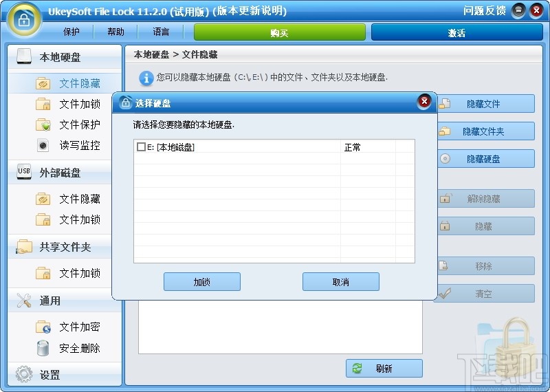Click the locked-folder icon under 共享文件夹
Image resolution: width=550 pixels, height=392 pixels.
pyautogui.click(x=43, y=273)
